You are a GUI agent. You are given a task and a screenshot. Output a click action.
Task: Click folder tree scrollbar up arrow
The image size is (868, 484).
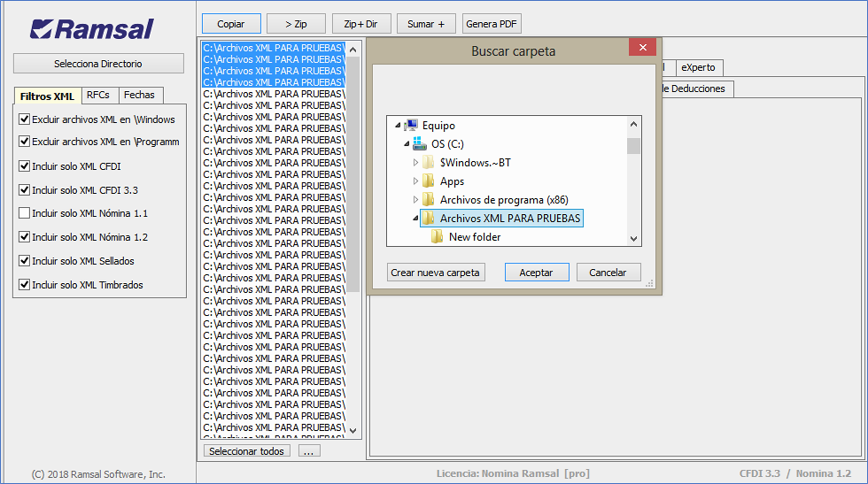(634, 124)
